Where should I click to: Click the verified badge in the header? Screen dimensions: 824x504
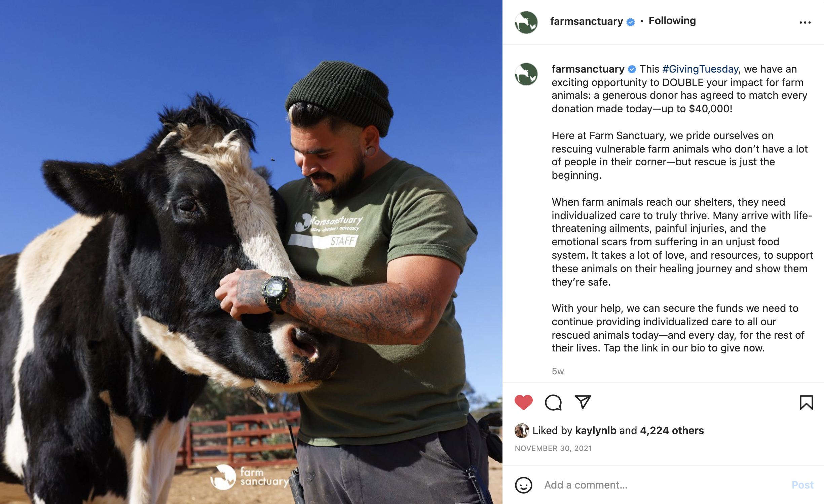[631, 22]
